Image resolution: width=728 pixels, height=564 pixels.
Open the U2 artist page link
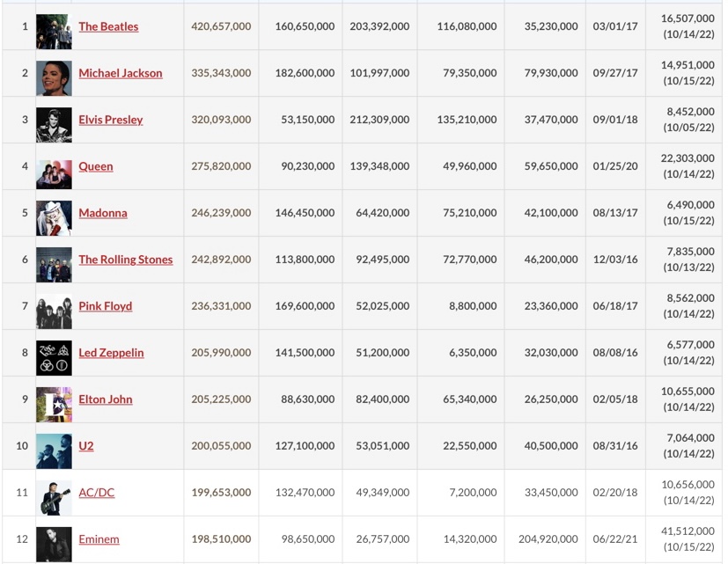click(x=85, y=445)
